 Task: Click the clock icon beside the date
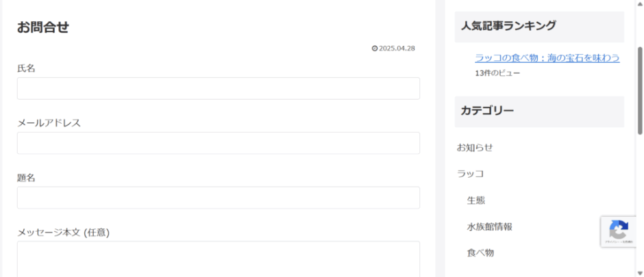click(x=375, y=49)
